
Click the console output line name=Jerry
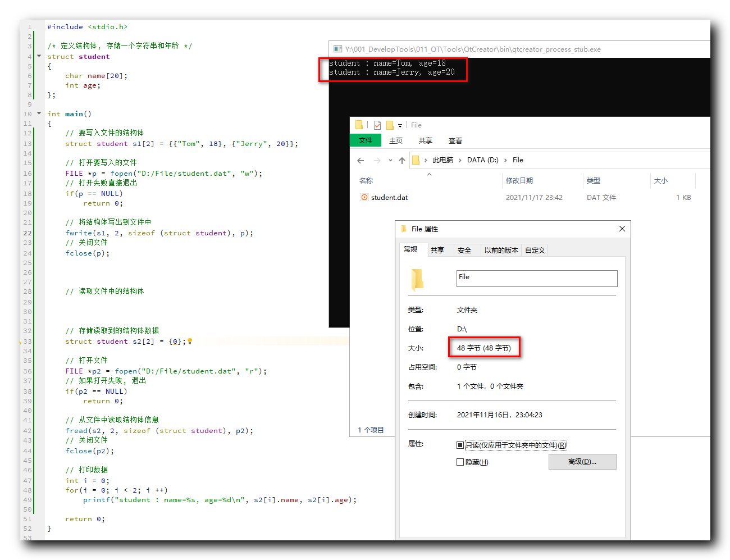pyautogui.click(x=392, y=72)
